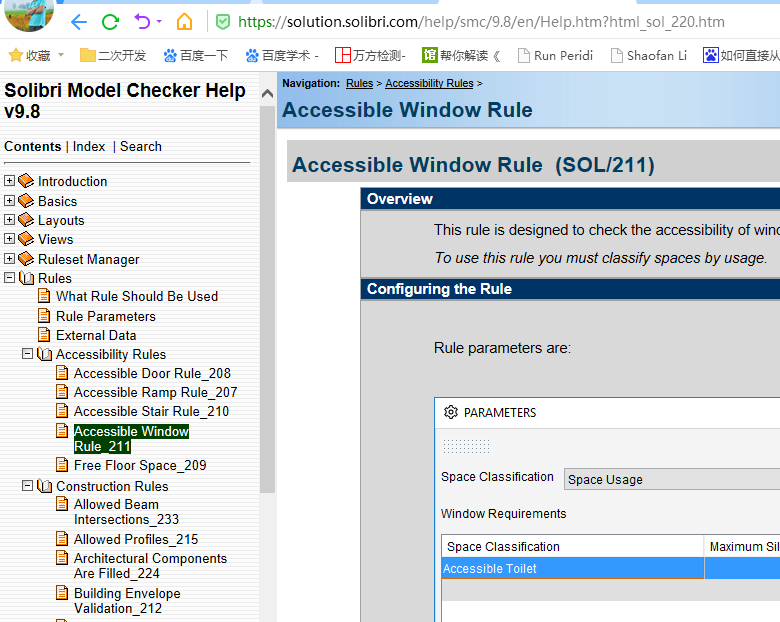Switch to the Contents tab
Screen dimensions: 780x622
[x=32, y=146]
